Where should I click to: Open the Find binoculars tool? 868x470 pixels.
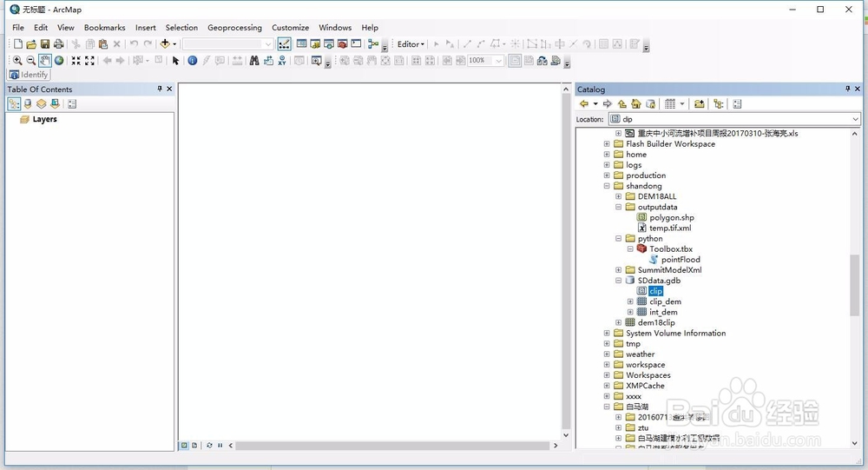coord(254,61)
